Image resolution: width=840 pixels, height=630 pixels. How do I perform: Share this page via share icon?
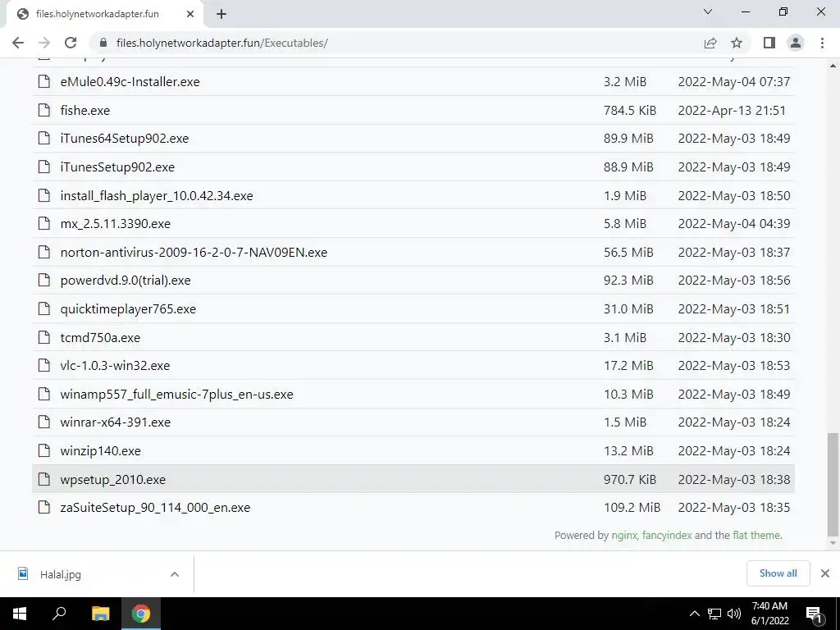point(710,43)
